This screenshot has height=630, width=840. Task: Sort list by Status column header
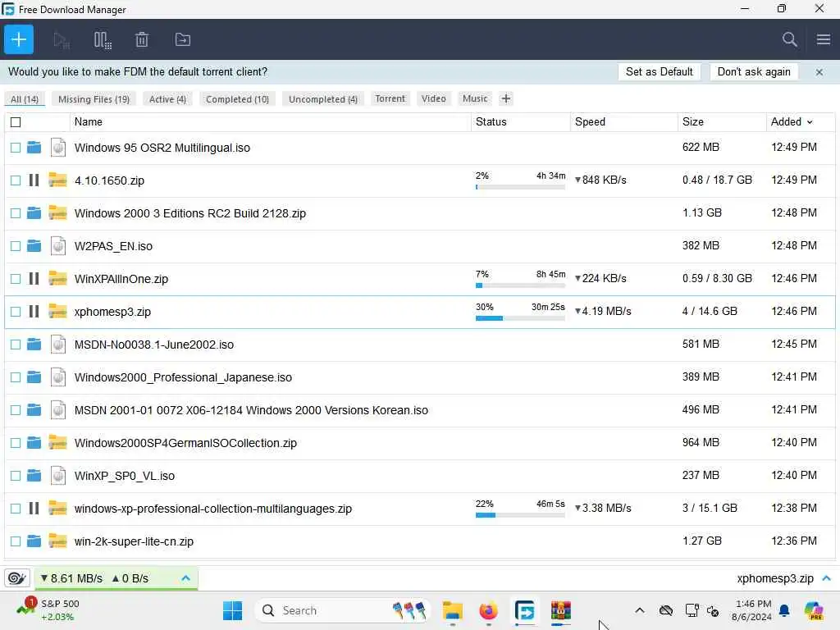click(x=521, y=121)
